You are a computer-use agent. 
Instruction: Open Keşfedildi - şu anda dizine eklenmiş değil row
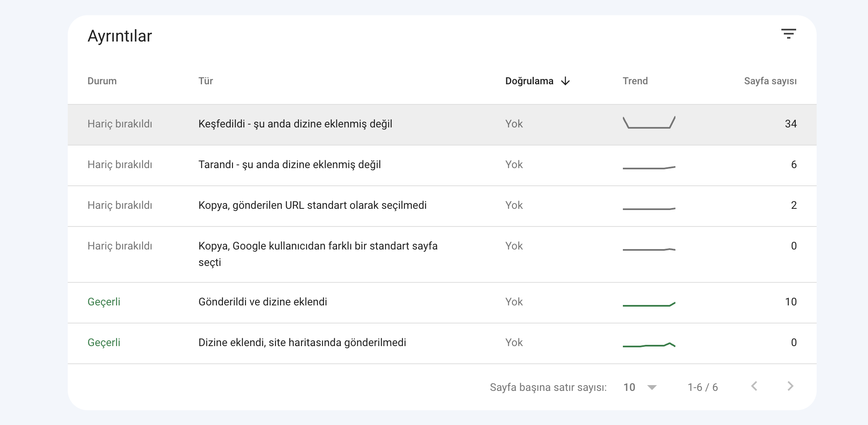coord(442,125)
